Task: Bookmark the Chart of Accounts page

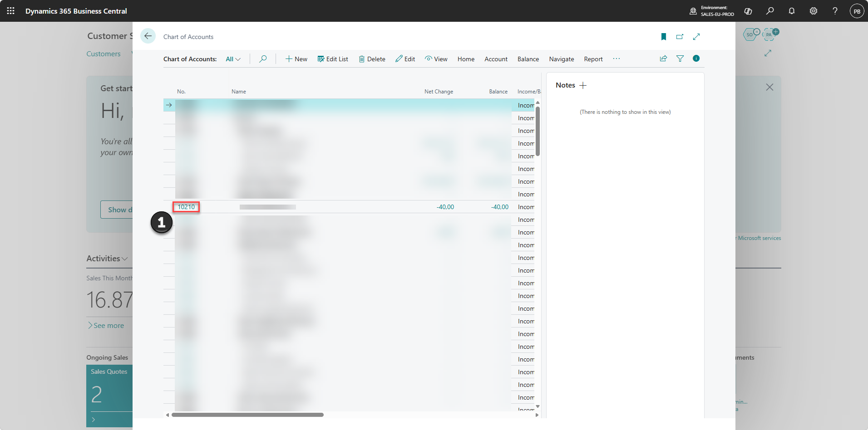Action: point(664,37)
